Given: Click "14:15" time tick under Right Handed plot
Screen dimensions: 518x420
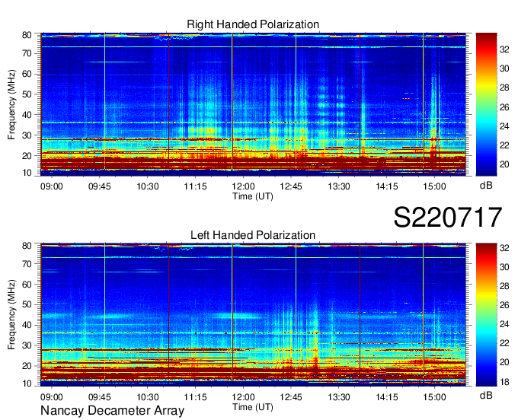Looking at the screenshot, I should 387,186.
